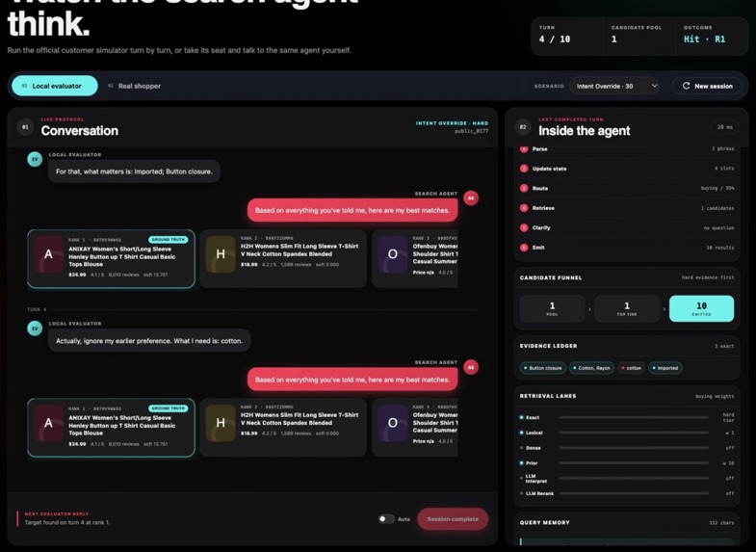
Task: Click the Ground Truth badge on the card above Turn 4
Action: coord(169,240)
